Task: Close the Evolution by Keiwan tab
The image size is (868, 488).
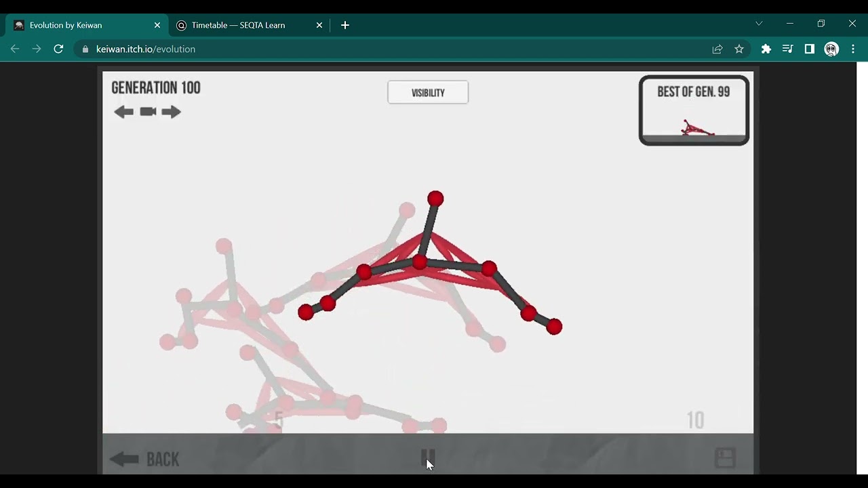Action: coord(157,25)
